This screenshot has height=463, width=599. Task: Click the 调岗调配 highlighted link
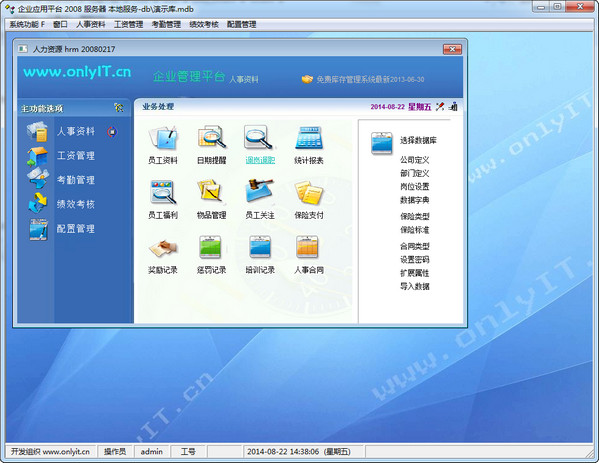click(x=260, y=160)
